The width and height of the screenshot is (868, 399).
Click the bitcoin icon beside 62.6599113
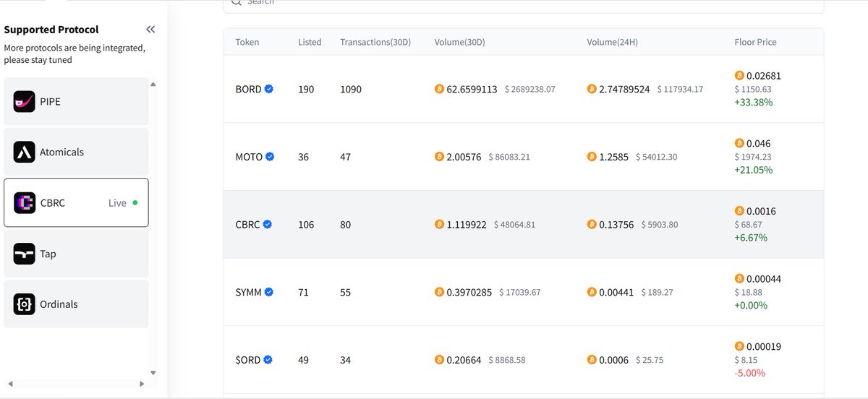click(439, 89)
